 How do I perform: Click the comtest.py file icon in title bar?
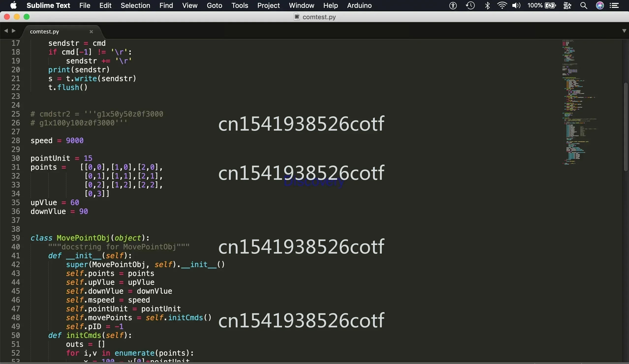[297, 17]
